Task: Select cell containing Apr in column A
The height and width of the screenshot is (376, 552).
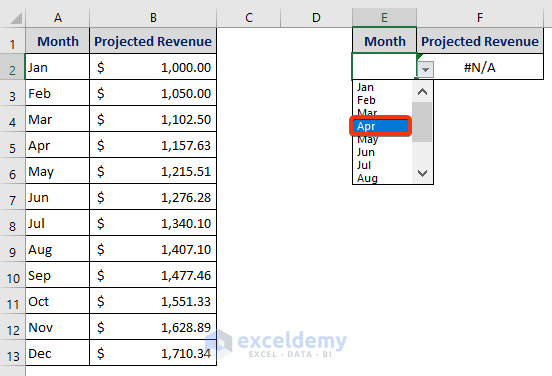Action: (58, 145)
